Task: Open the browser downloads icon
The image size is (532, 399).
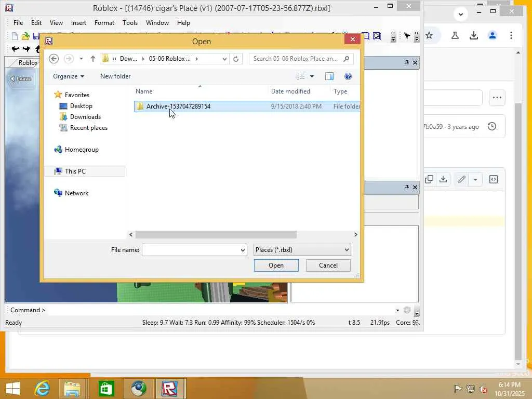Action: 474,35
